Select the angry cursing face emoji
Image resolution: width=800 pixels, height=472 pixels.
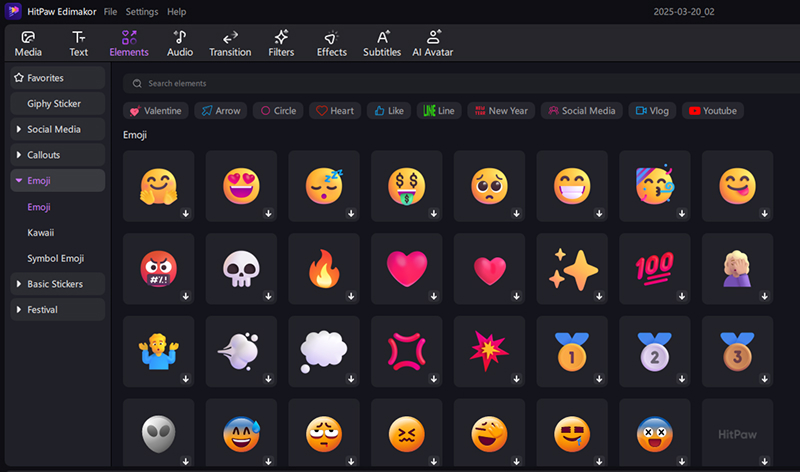click(159, 268)
